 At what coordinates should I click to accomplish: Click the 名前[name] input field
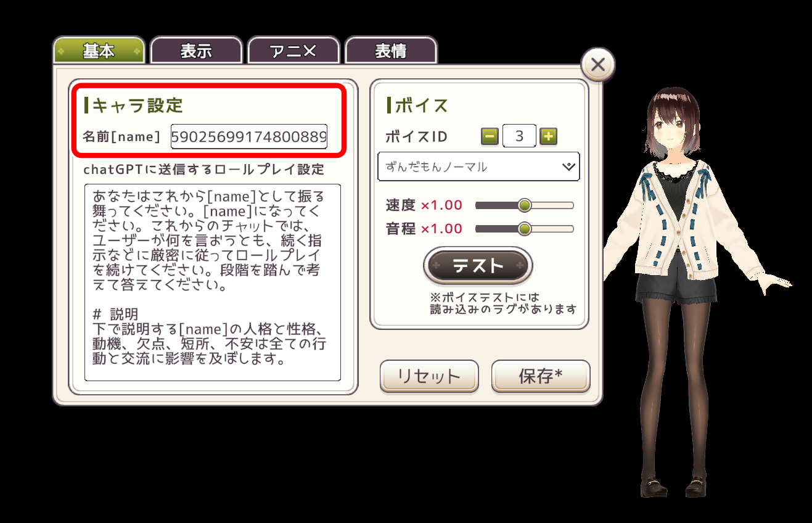(248, 137)
